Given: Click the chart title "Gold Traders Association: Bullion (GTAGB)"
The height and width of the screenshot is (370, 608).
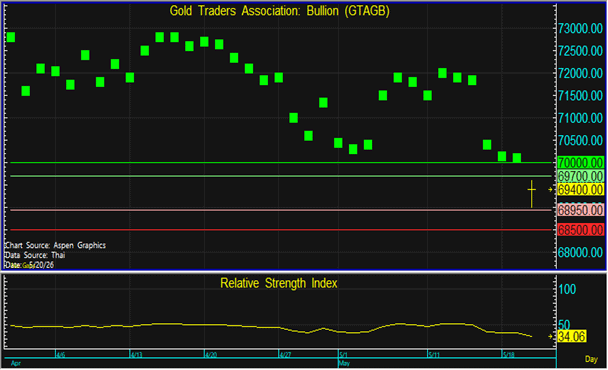Looking at the screenshot, I should click(279, 11).
